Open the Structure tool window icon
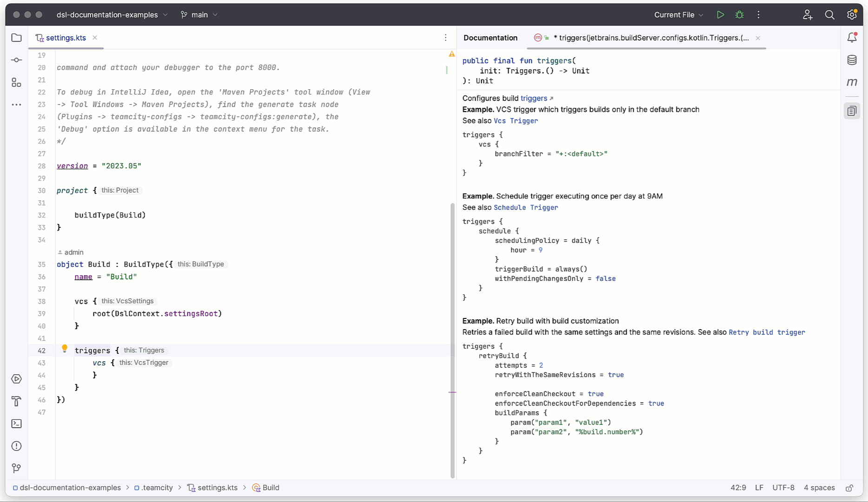The height and width of the screenshot is (502, 868). [16, 82]
